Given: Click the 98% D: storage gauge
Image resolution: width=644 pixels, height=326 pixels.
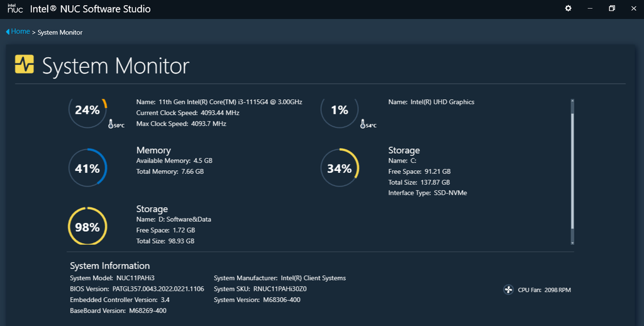Looking at the screenshot, I should [87, 227].
